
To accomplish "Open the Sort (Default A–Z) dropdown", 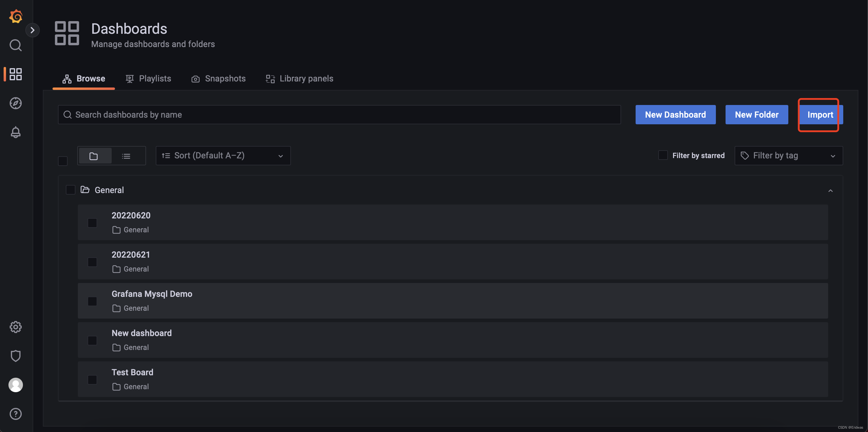I will click(x=223, y=156).
